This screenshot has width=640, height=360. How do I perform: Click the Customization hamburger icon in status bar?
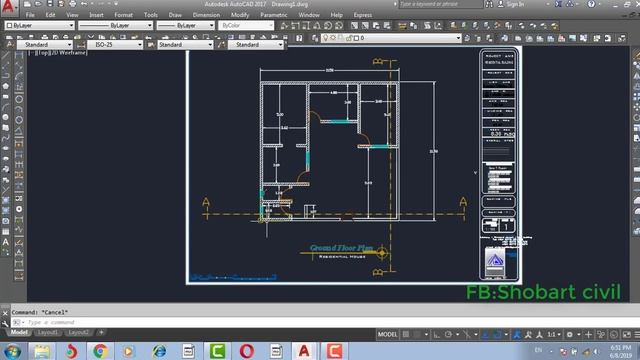click(x=636, y=335)
